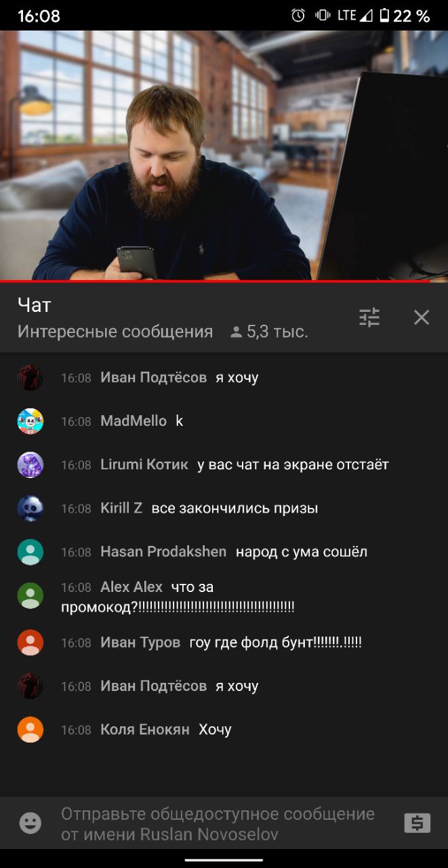
Task: Tap the livestream video player
Action: click(x=224, y=155)
